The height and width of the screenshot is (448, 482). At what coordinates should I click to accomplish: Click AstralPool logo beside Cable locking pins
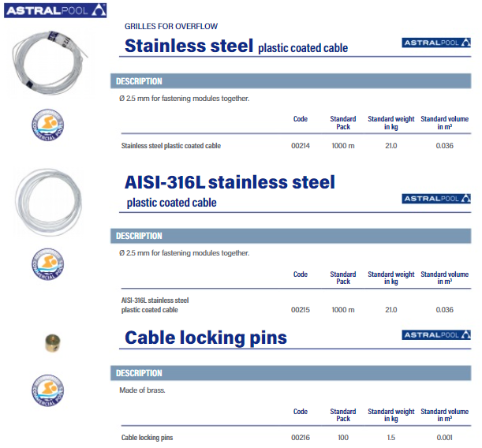[436, 335]
